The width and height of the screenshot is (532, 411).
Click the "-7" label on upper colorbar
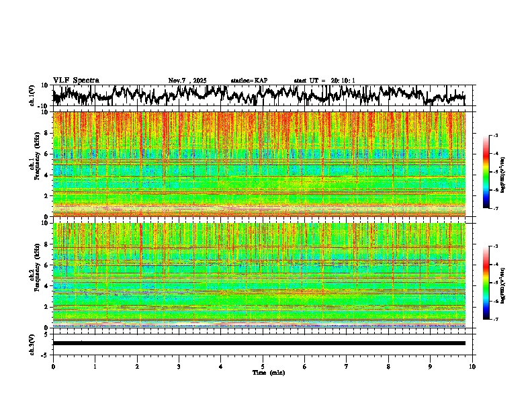[495, 208]
